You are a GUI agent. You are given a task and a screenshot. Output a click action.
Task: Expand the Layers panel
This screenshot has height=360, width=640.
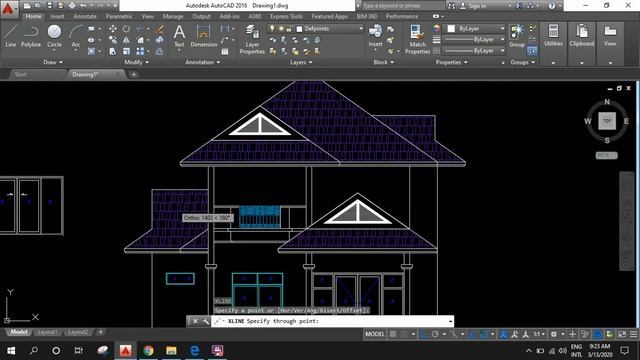pos(301,62)
